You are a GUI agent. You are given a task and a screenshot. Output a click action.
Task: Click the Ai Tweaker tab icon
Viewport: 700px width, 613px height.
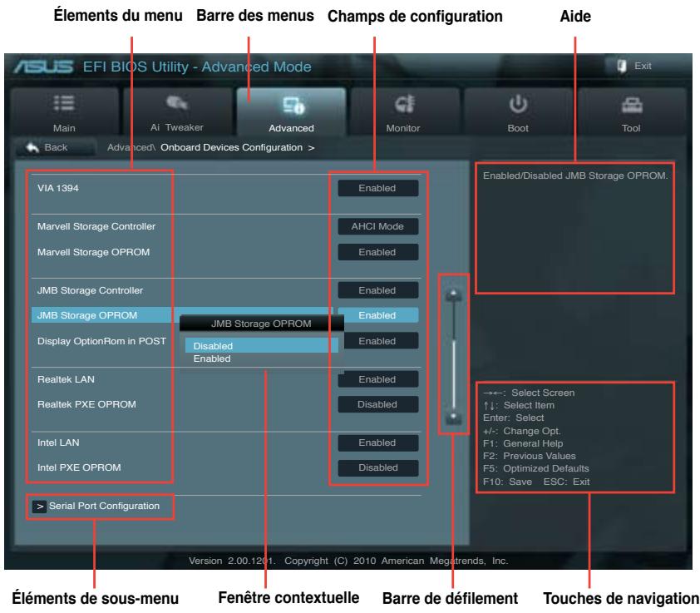coord(177,103)
